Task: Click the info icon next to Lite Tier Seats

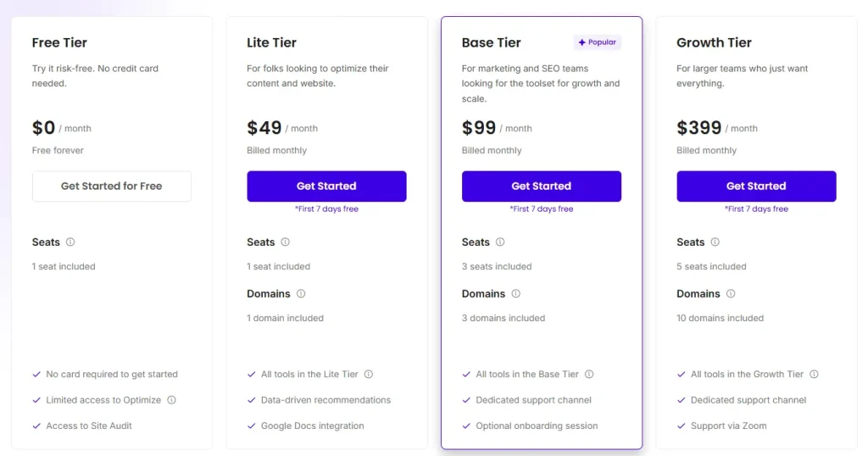Action: coord(285,242)
